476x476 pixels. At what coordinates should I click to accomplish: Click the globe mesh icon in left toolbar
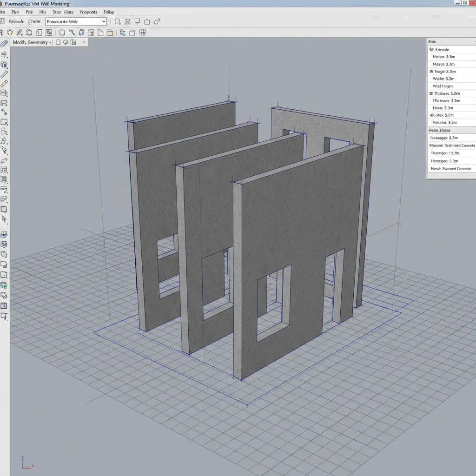(x=4, y=245)
